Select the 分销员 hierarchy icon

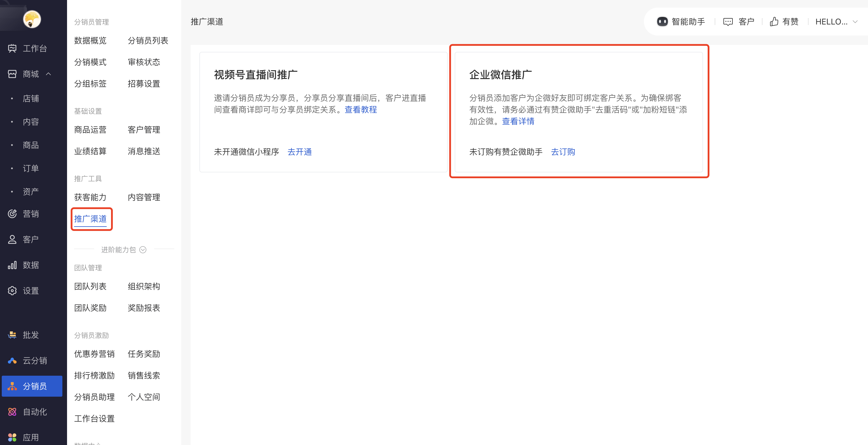(12, 386)
